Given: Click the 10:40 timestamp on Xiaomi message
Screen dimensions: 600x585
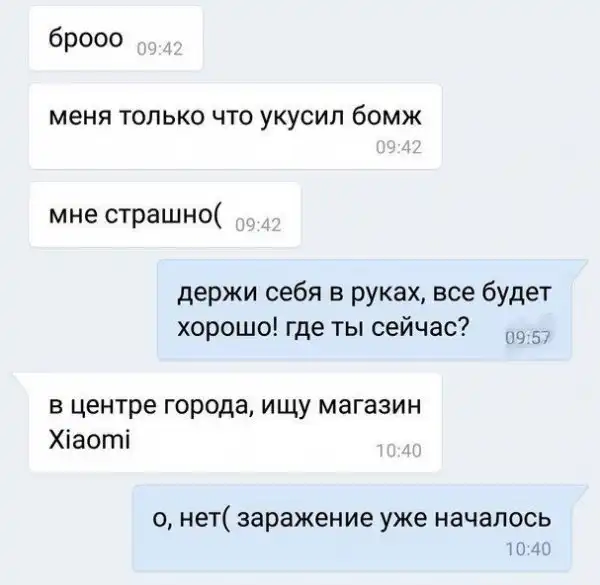Looking at the screenshot, I should [x=399, y=451].
